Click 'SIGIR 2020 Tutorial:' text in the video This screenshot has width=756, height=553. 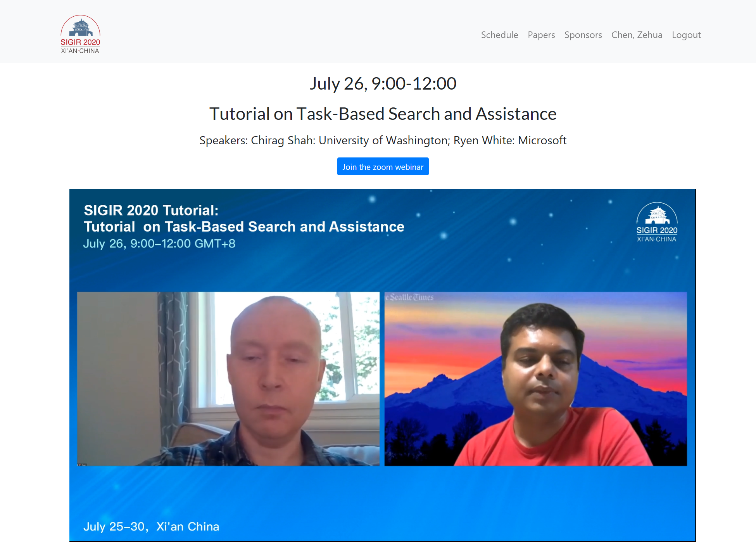click(151, 210)
